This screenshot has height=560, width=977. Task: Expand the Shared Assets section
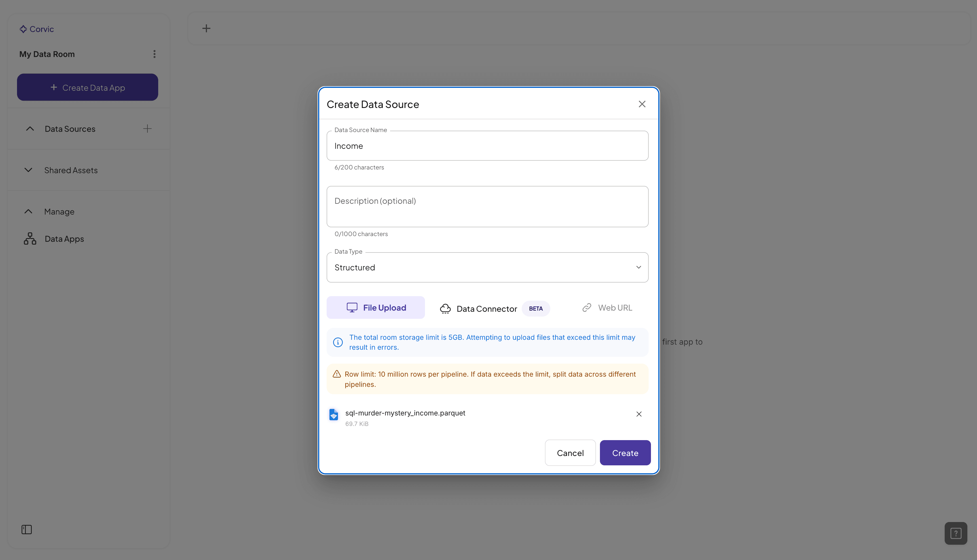tap(28, 170)
